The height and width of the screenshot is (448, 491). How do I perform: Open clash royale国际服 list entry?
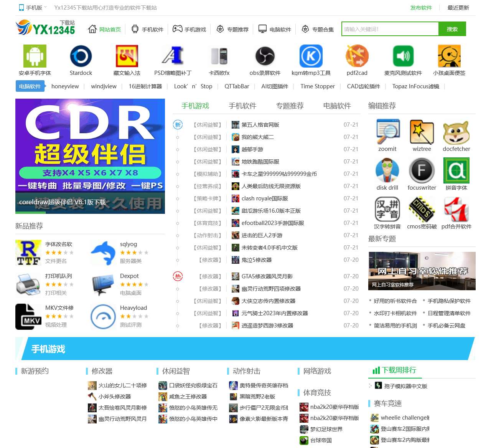[x=265, y=198]
